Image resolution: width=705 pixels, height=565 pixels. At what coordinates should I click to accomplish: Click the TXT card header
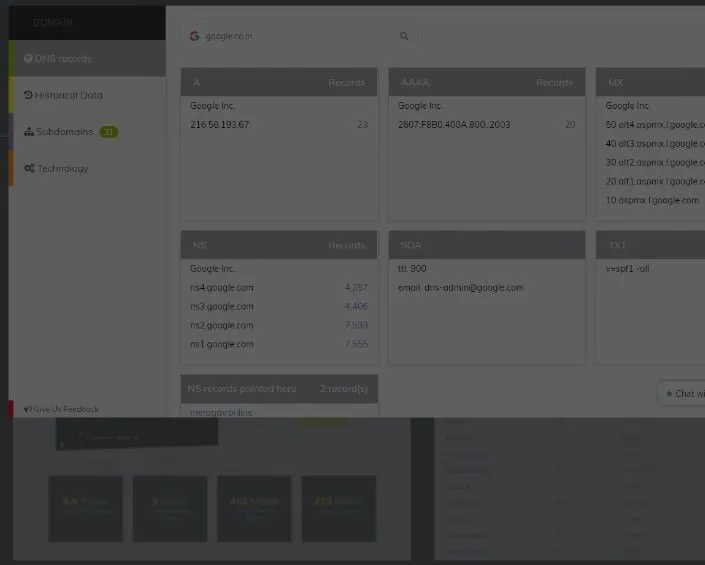click(650, 245)
